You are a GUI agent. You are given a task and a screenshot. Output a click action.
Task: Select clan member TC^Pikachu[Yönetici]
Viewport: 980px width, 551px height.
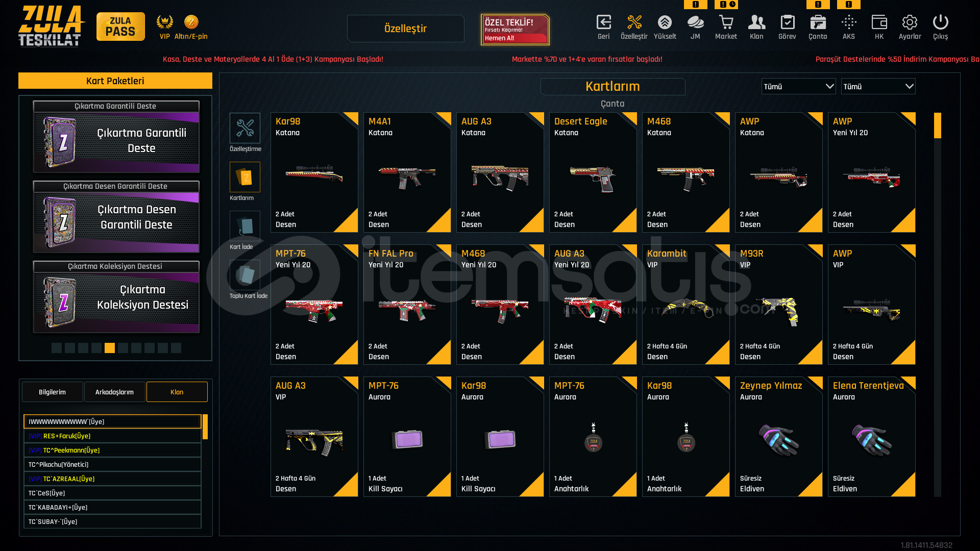pyautogui.click(x=112, y=464)
